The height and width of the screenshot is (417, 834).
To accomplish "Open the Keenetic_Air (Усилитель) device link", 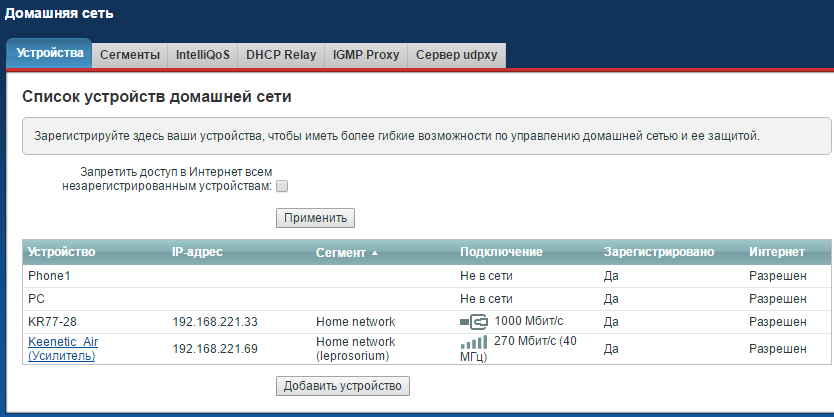I will pos(63,349).
